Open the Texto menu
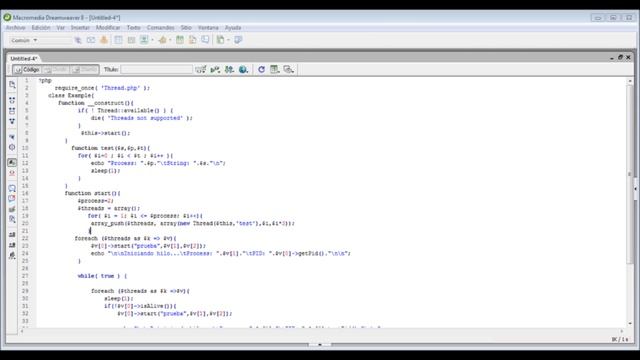 pos(133,27)
